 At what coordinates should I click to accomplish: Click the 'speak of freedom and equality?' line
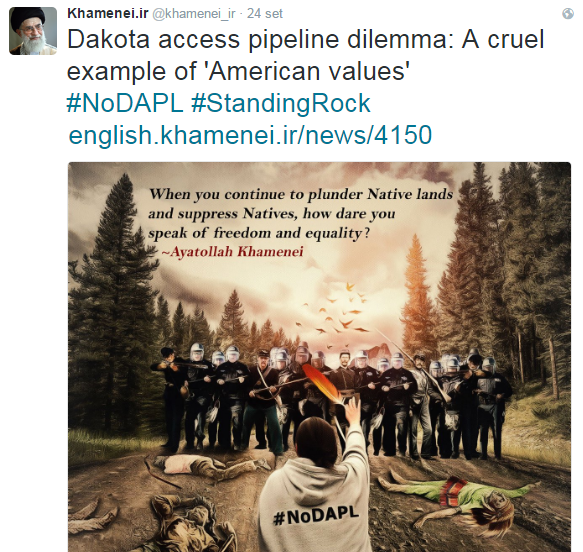point(259,233)
